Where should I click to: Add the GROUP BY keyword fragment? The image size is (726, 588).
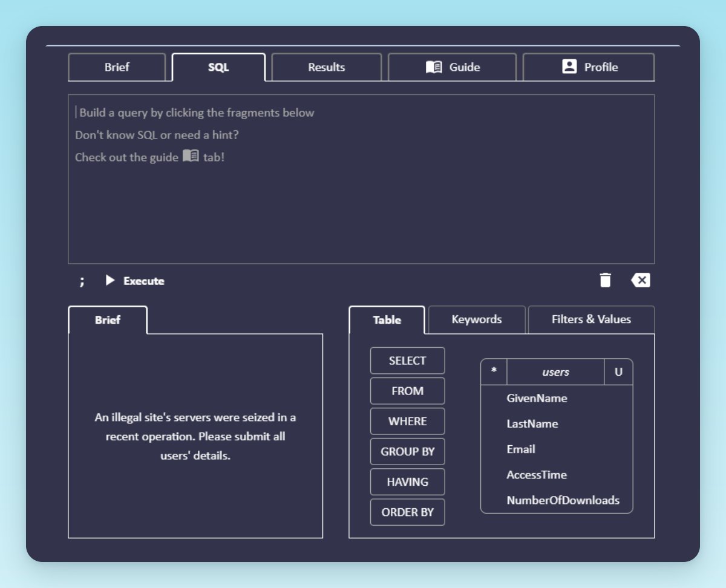click(408, 451)
